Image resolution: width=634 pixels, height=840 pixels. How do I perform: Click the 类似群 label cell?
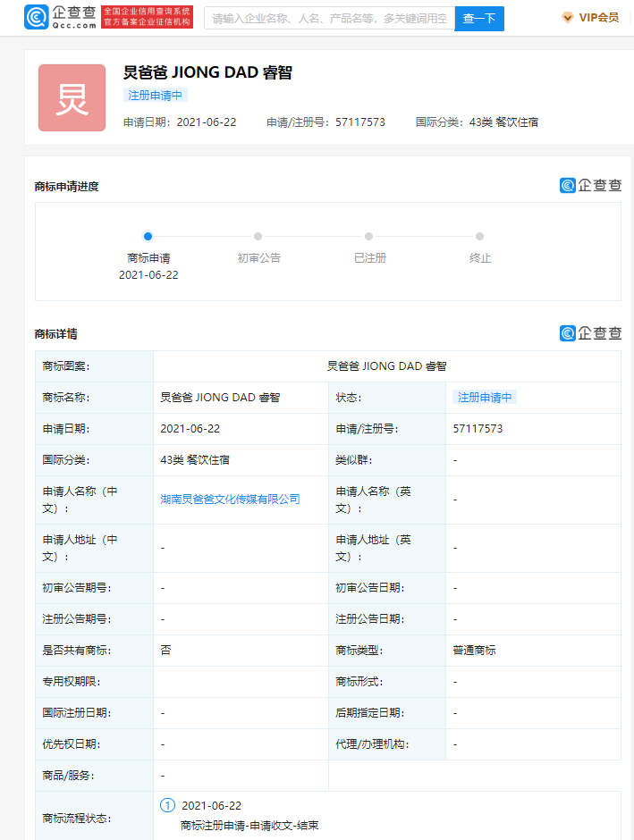click(x=387, y=459)
